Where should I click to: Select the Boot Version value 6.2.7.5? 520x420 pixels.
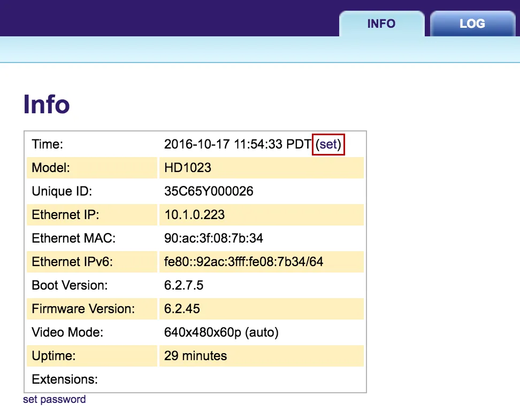183,285
